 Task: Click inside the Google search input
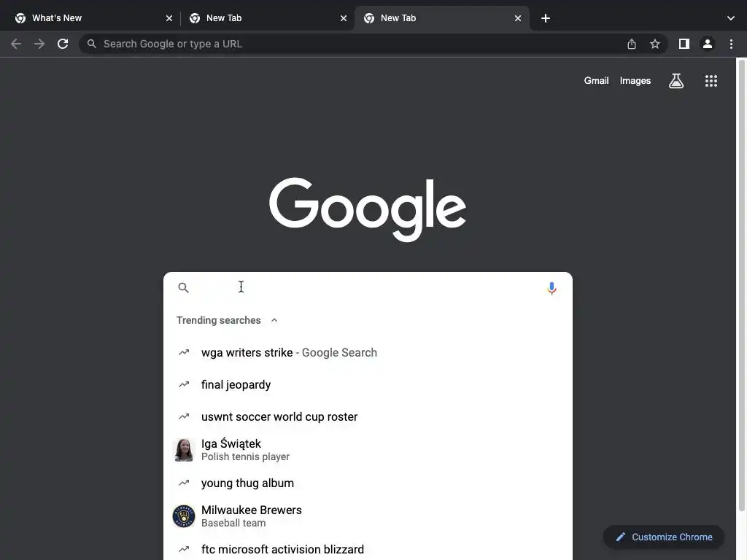(x=368, y=287)
